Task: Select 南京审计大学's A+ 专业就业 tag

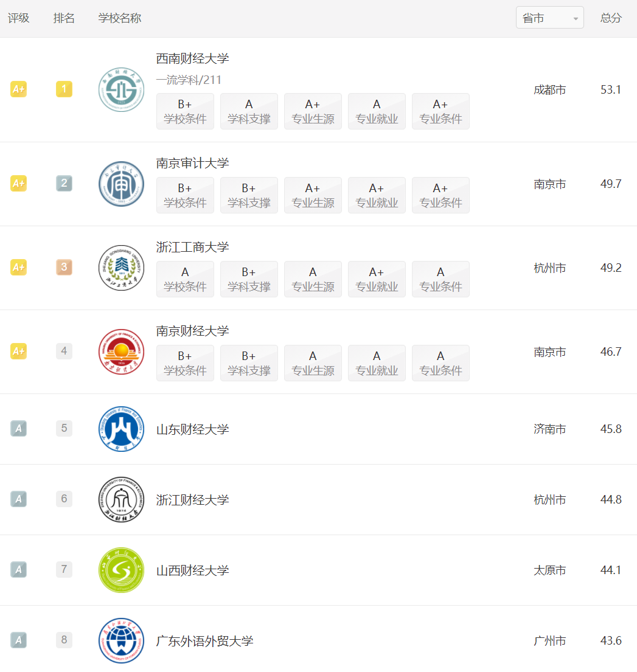Action: (x=377, y=195)
